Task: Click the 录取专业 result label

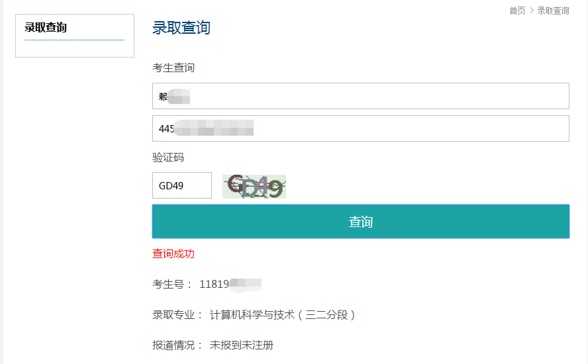Action: 173,314
